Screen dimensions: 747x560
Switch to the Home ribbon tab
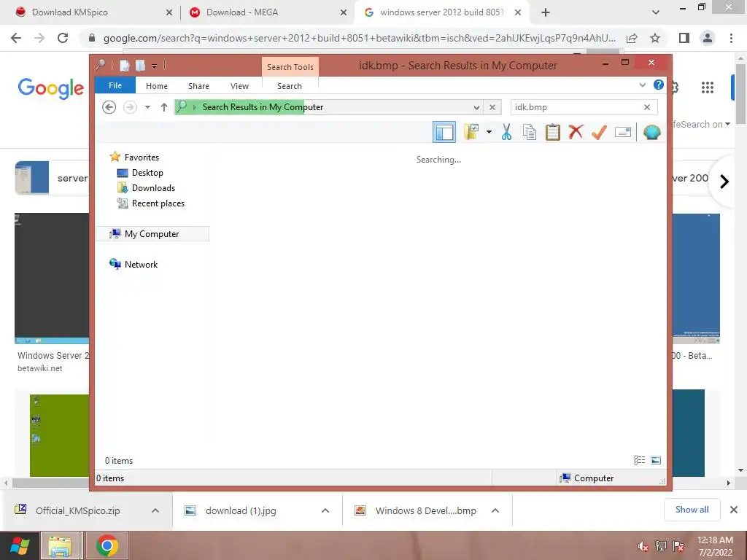point(157,86)
